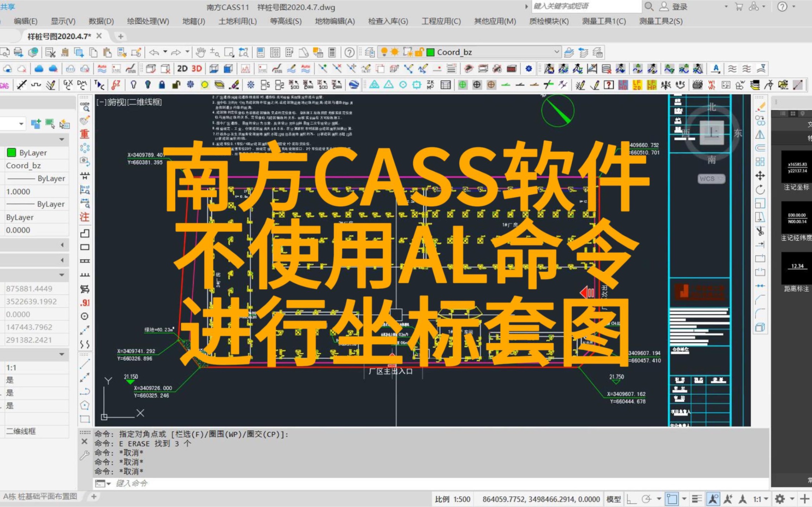Screen dimensions: 812x507
Task: Click the red '.91' elevation point icon
Action: [85, 303]
